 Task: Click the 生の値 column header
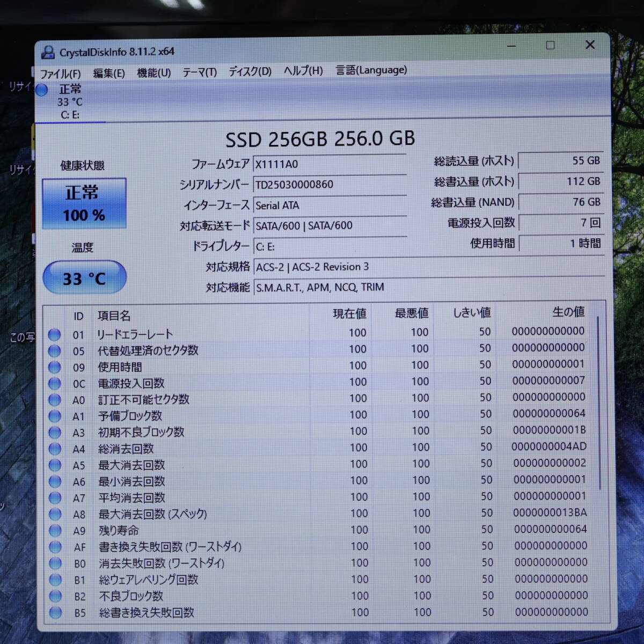[x=568, y=311]
